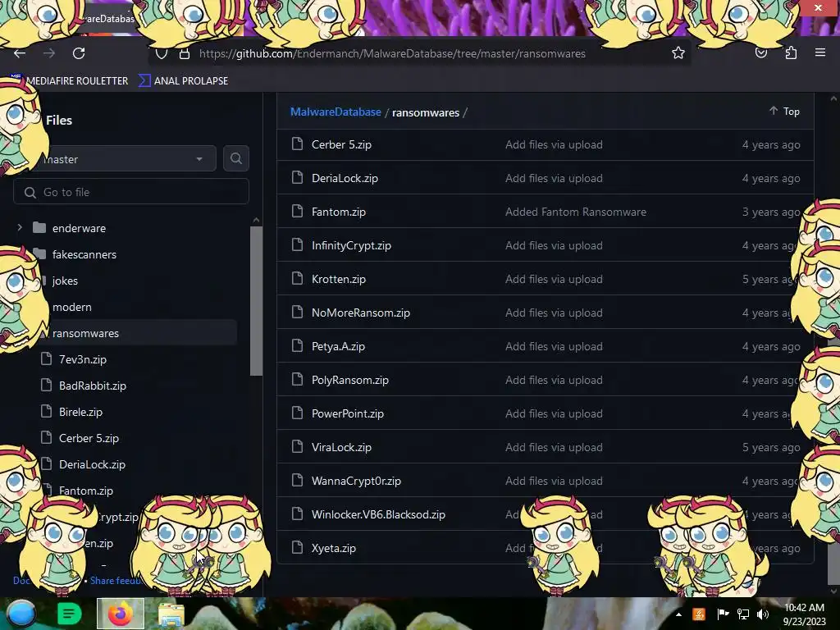Open Birele.zip in file tree
Screen dimensions: 840x630
click(x=80, y=412)
